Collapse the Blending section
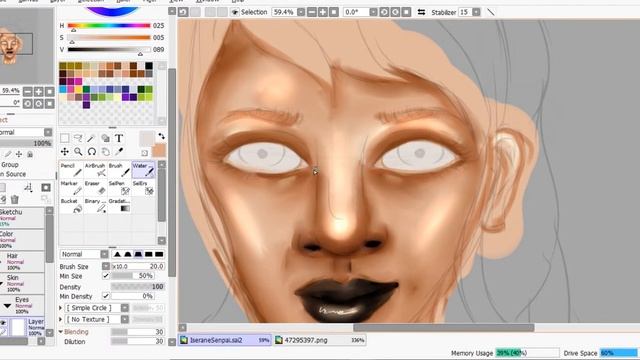This screenshot has width=640, height=360. (x=61, y=332)
